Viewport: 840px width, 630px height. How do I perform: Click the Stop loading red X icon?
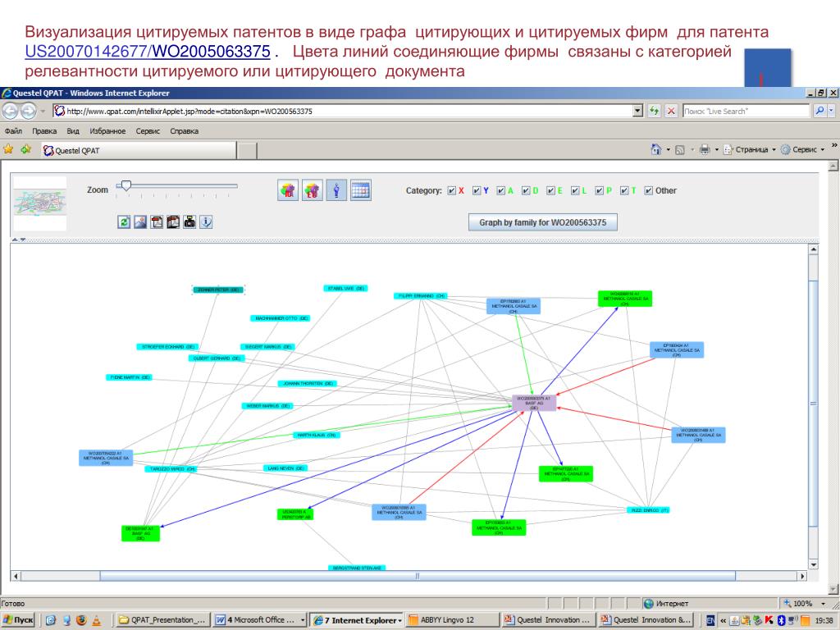671,111
